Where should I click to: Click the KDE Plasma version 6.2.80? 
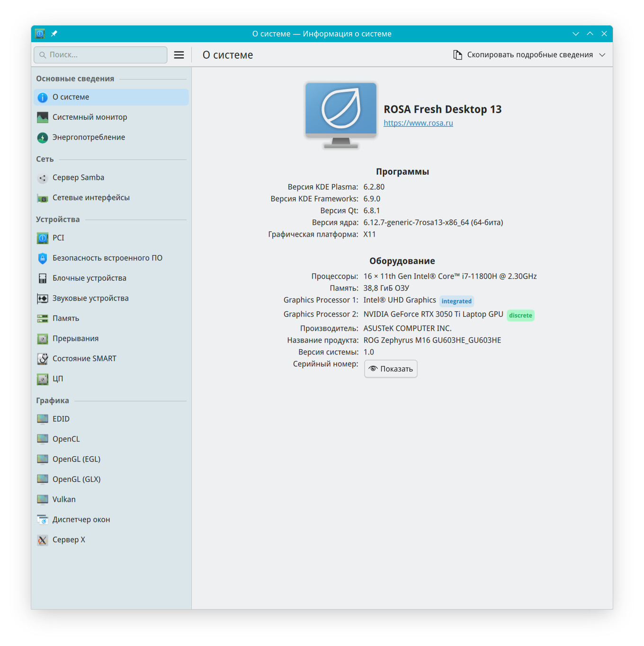pyautogui.click(x=374, y=187)
